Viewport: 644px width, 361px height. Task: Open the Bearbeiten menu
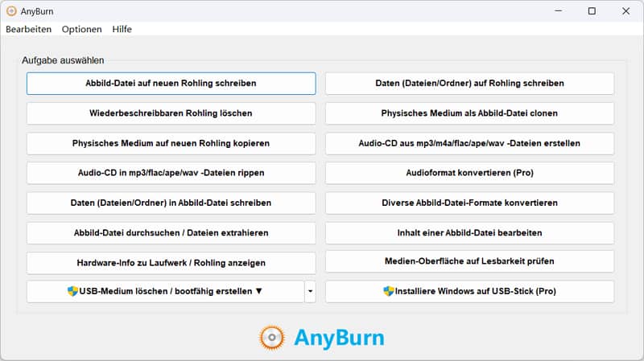(x=28, y=29)
